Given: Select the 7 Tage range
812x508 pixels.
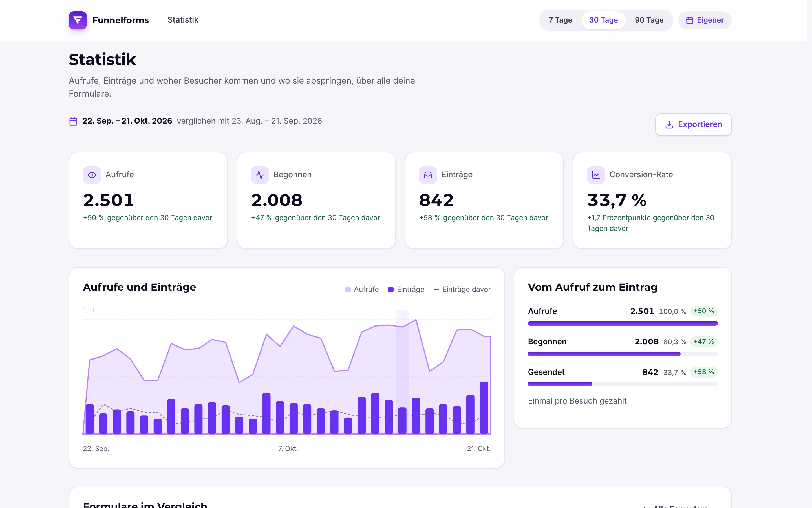Looking at the screenshot, I should 560,20.
